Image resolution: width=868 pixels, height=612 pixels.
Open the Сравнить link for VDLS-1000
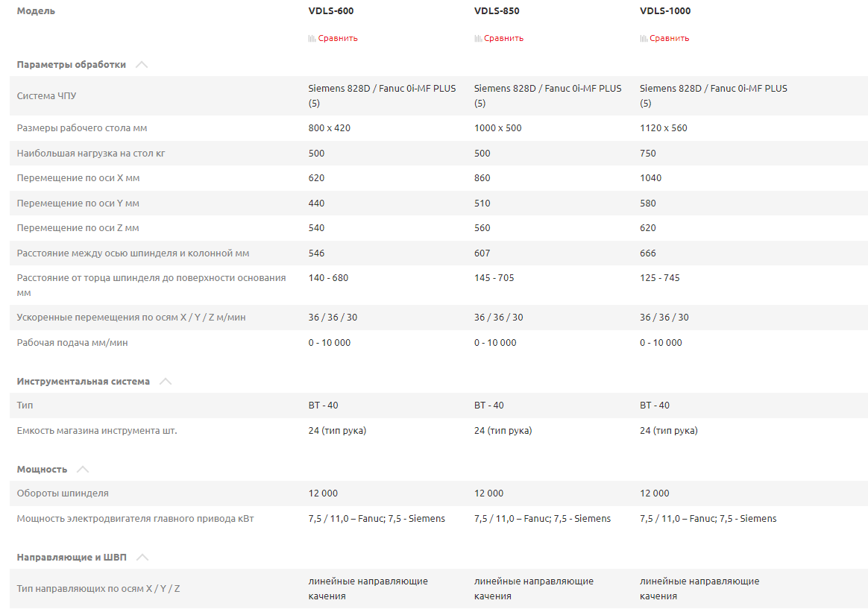coord(669,38)
